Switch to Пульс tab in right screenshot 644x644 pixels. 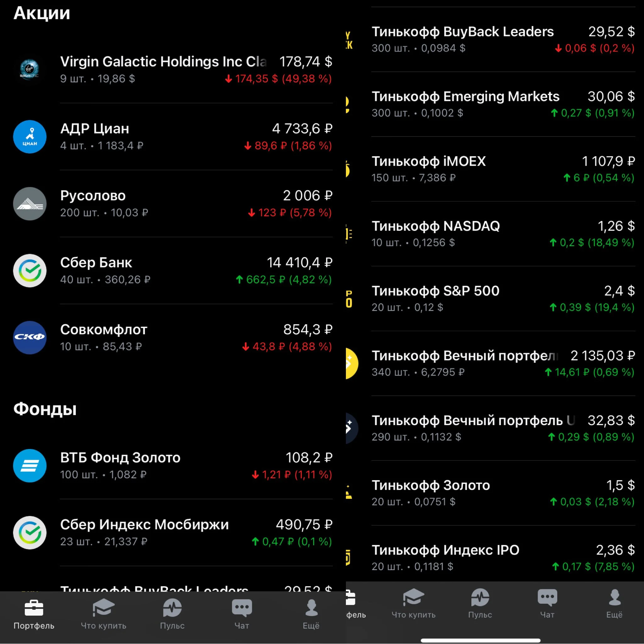pyautogui.click(x=480, y=604)
